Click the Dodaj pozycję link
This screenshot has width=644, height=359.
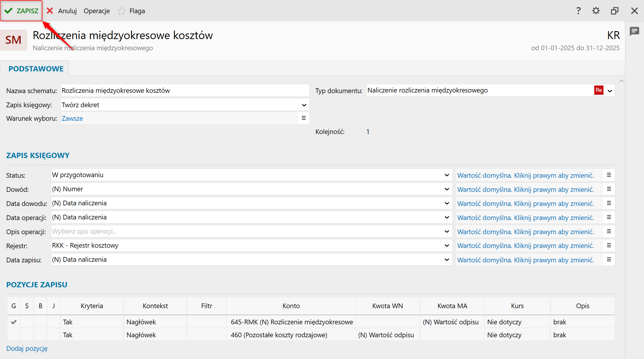27,348
